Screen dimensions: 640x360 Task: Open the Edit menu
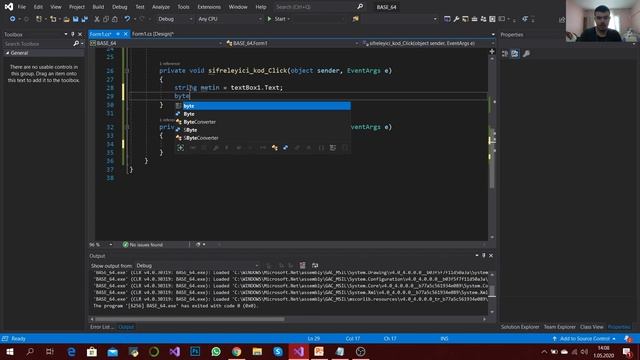point(38,7)
